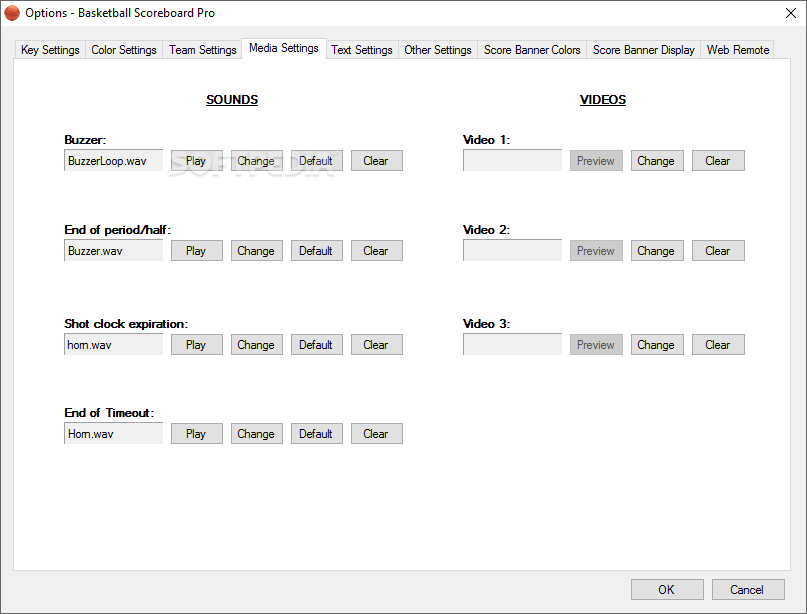Reset Buzzer sound to Default
This screenshot has height=614, width=807.
click(x=317, y=161)
